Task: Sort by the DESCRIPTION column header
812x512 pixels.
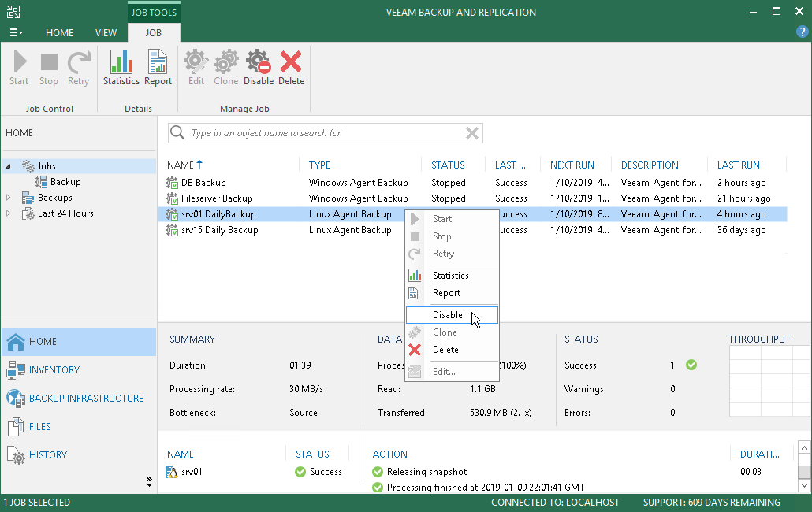Action: click(x=650, y=165)
